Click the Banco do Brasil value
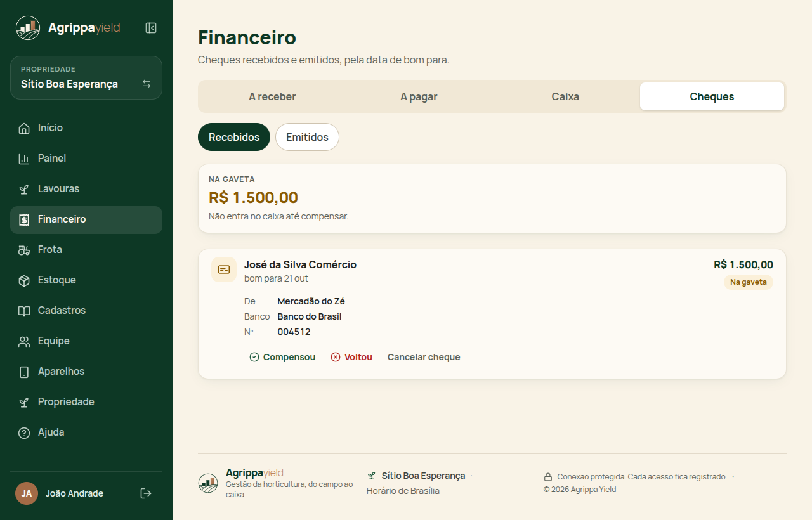812x520 pixels. [310, 316]
